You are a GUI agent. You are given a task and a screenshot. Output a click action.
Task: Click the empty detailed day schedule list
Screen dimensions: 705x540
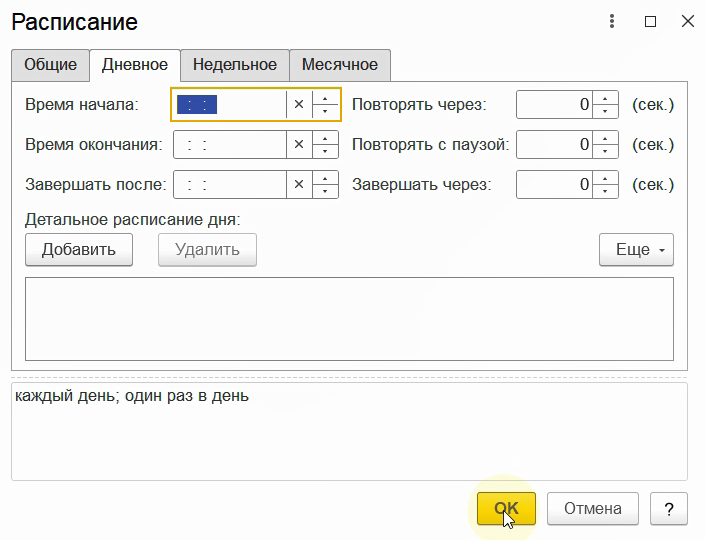click(x=349, y=318)
